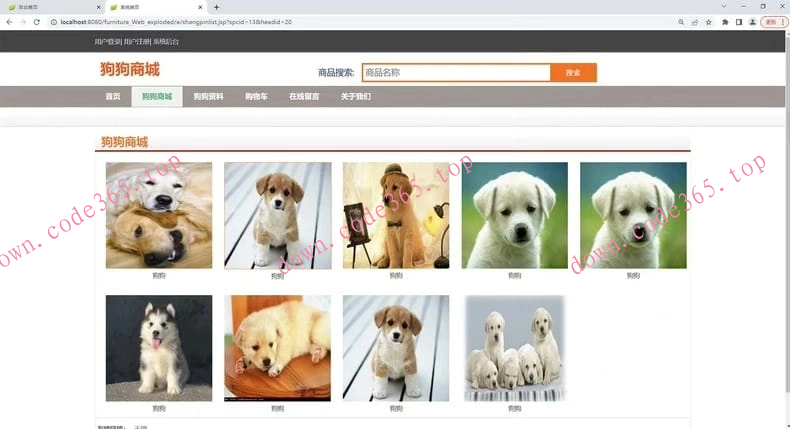Image resolution: width=790 pixels, height=429 pixels.
Task: Open the 狗狗资料 navigation menu item
Action: pyautogui.click(x=208, y=97)
